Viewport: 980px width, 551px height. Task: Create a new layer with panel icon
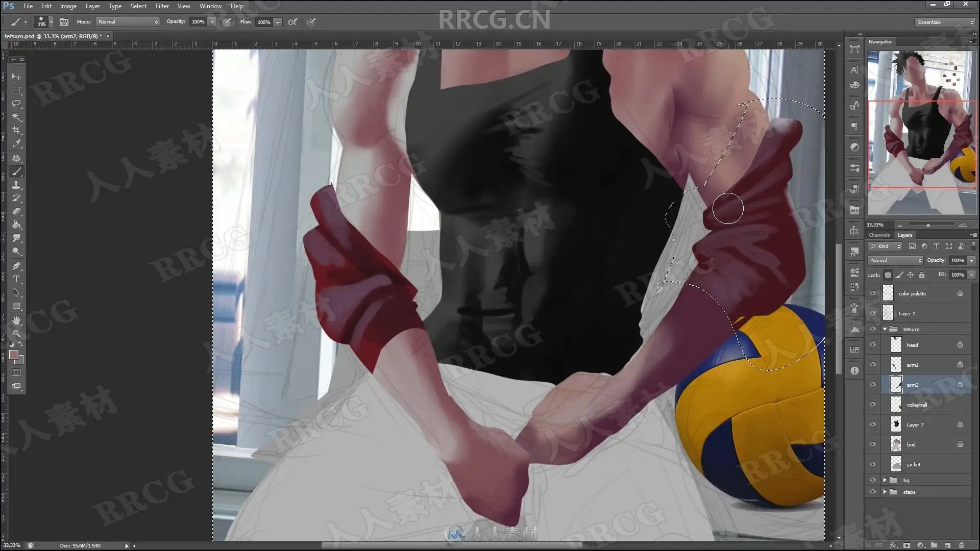click(947, 545)
